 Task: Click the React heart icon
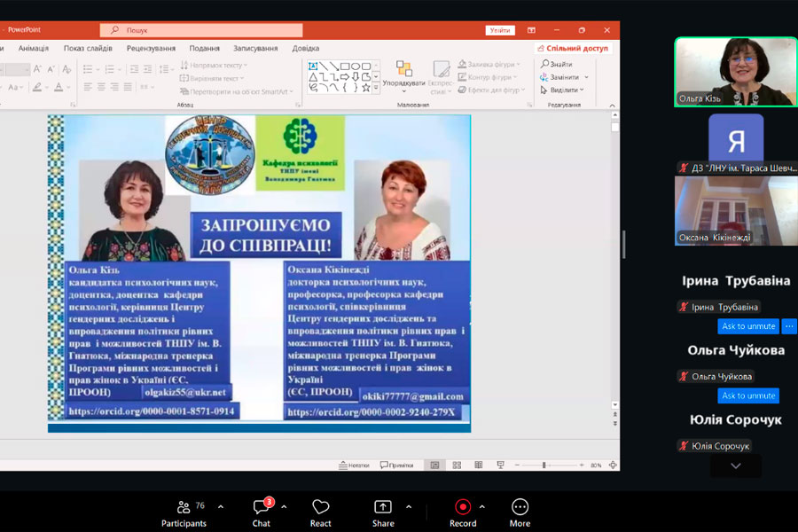tap(321, 512)
